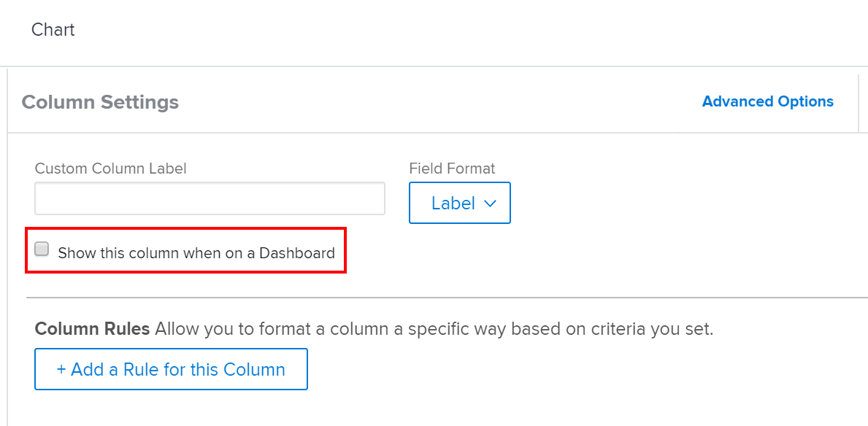Check the dashboard column visibility checkbox
This screenshot has width=868, height=426.
pyautogui.click(x=42, y=249)
